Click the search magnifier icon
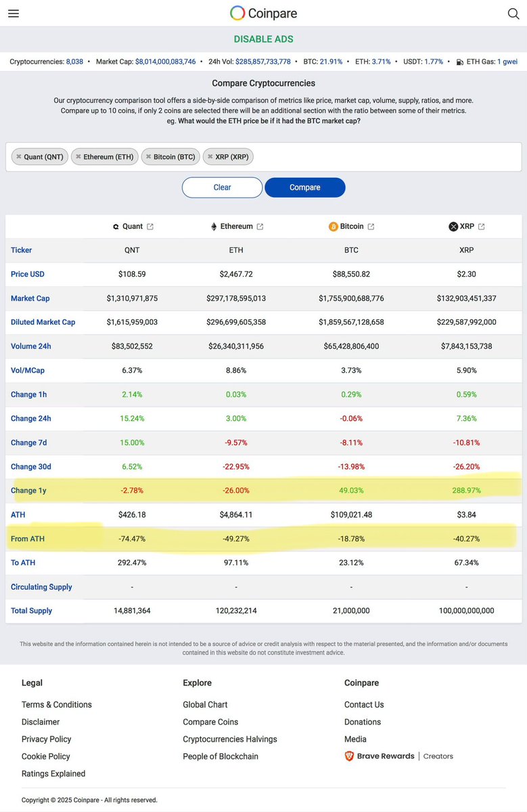This screenshot has height=812, width=527. (x=513, y=14)
